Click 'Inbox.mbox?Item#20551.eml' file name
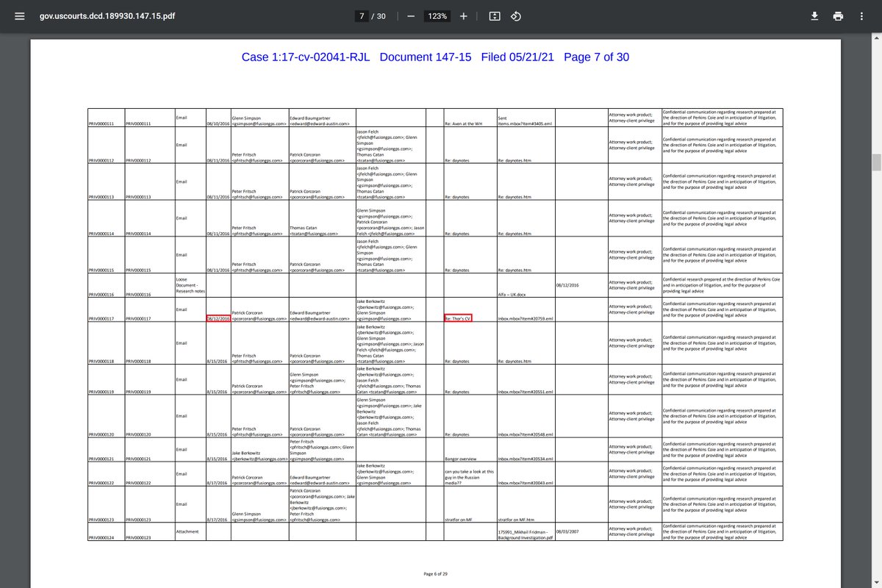This screenshot has width=882, height=588. pos(526,392)
